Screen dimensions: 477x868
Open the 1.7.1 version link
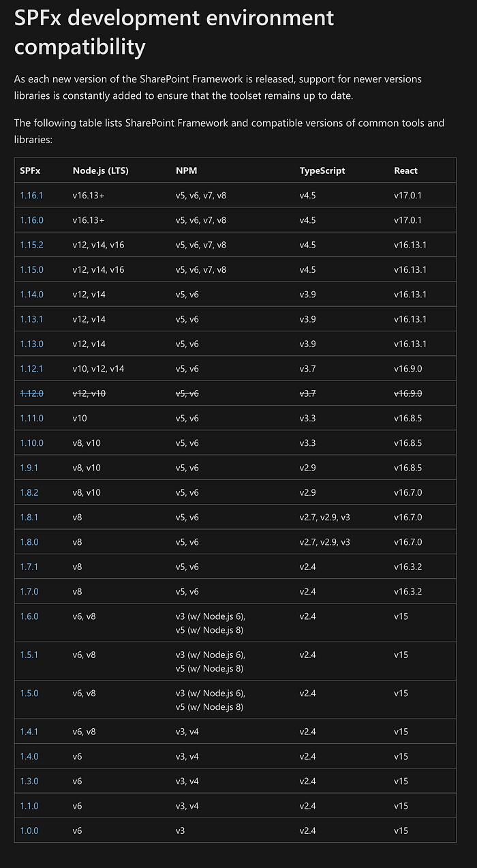pos(29,567)
